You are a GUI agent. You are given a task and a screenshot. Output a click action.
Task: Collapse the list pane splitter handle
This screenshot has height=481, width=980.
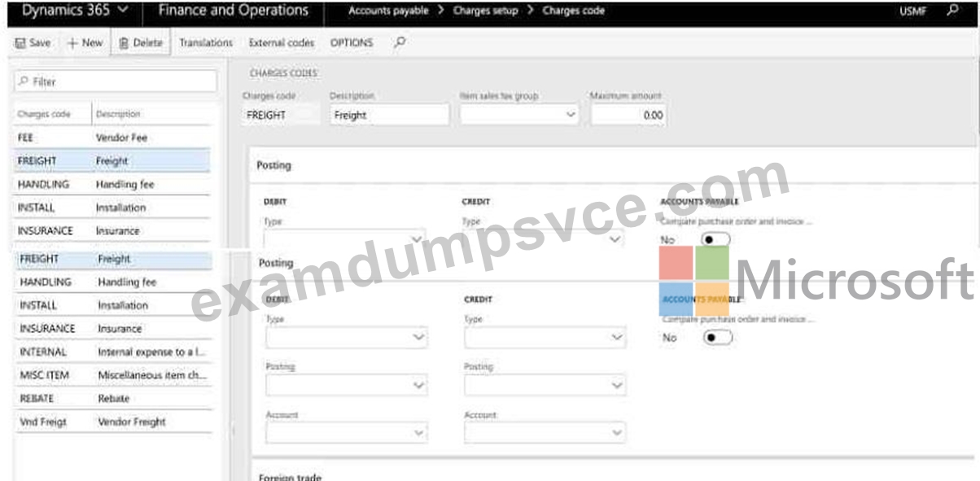tap(233, 430)
